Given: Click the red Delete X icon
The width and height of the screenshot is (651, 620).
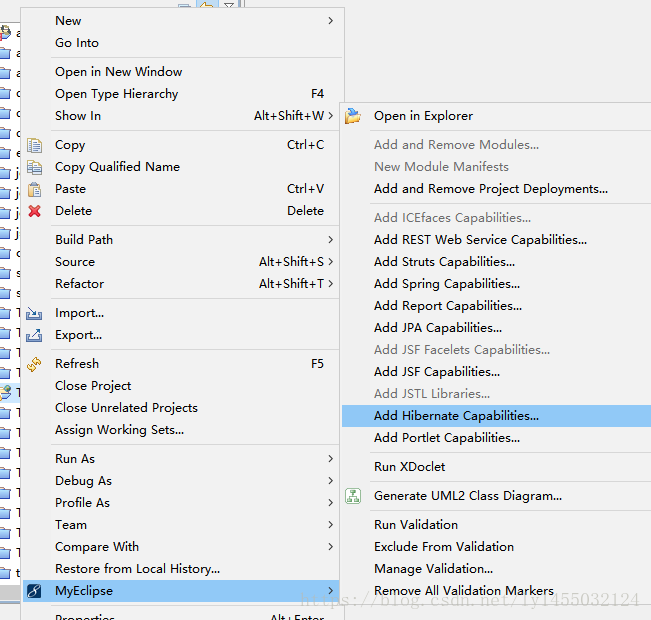Looking at the screenshot, I should [x=34, y=211].
